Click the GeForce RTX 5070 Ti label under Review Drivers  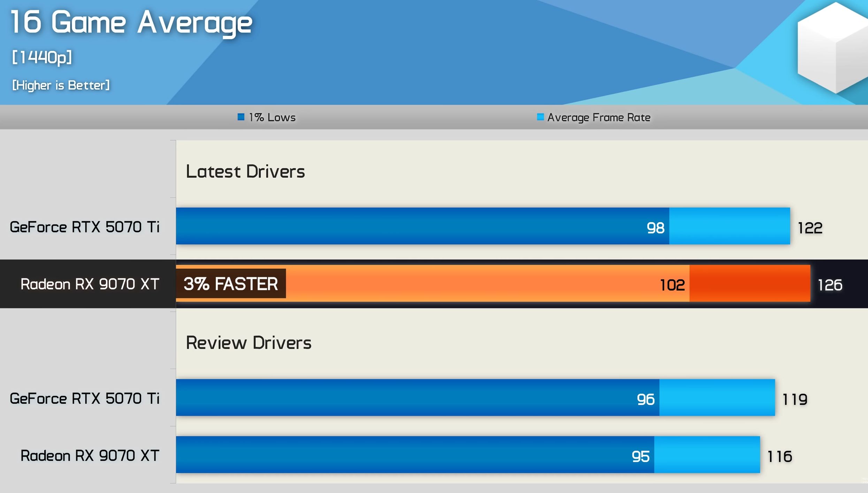[x=85, y=398]
